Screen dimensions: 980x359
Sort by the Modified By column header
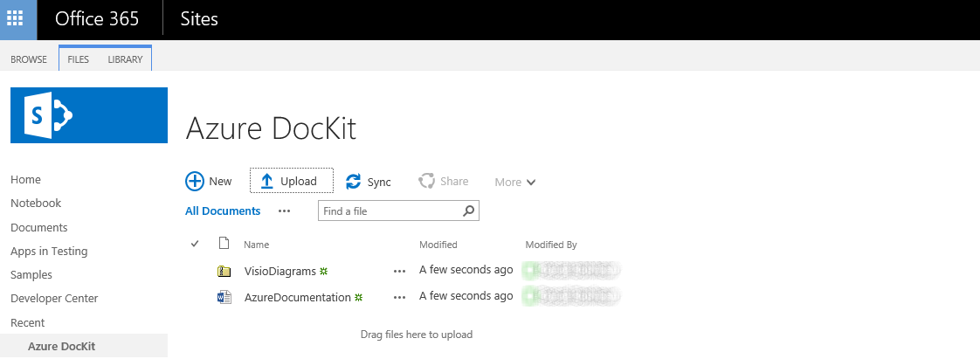551,245
